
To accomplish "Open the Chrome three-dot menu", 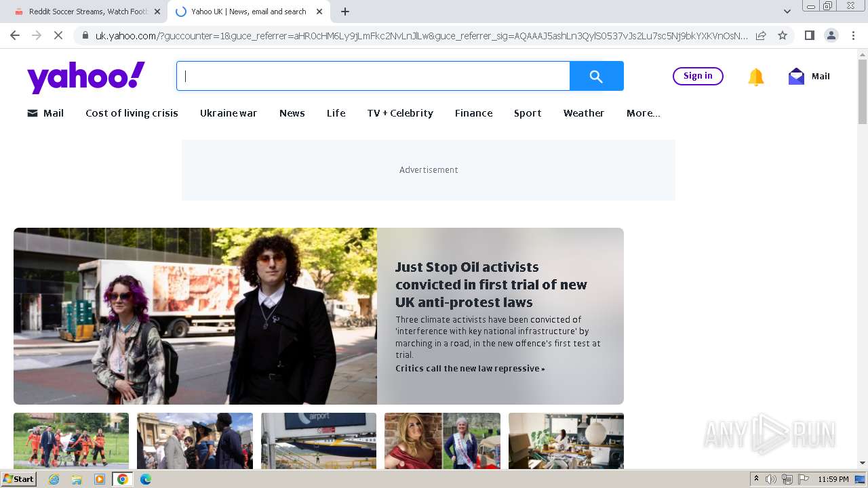I will coord(853,35).
